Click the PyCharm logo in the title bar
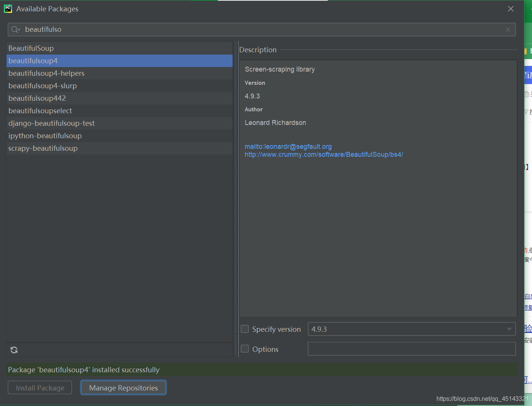 [x=8, y=9]
